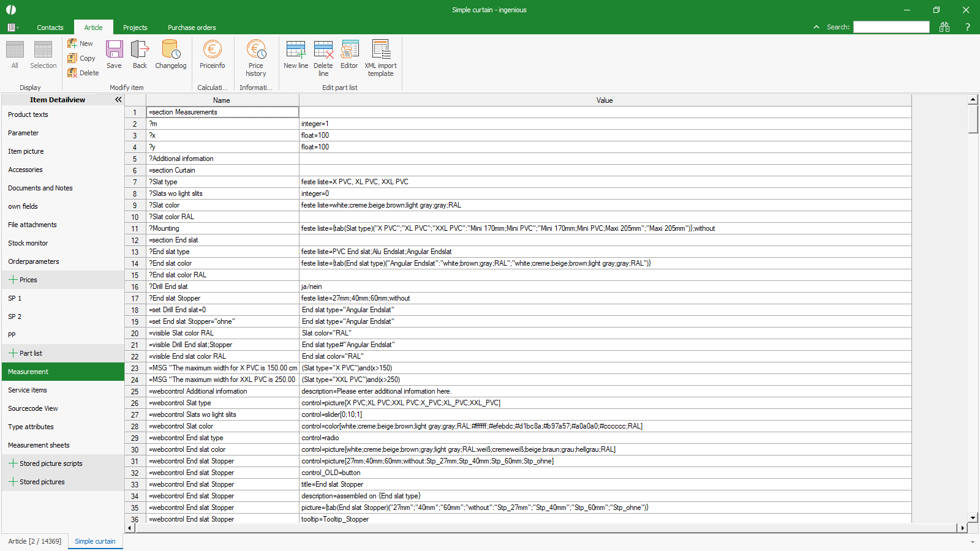
Task: Click the vertical scrollbar down arrow
Action: pyautogui.click(x=973, y=517)
